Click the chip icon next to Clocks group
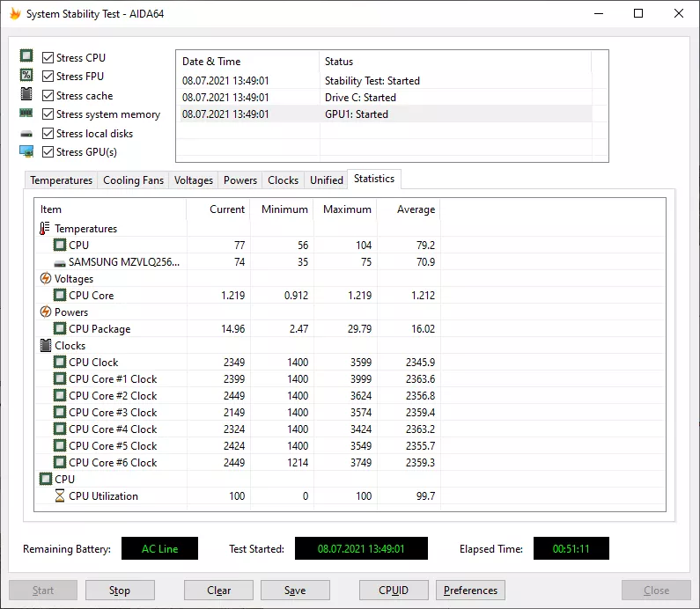700x609 pixels. coord(46,345)
